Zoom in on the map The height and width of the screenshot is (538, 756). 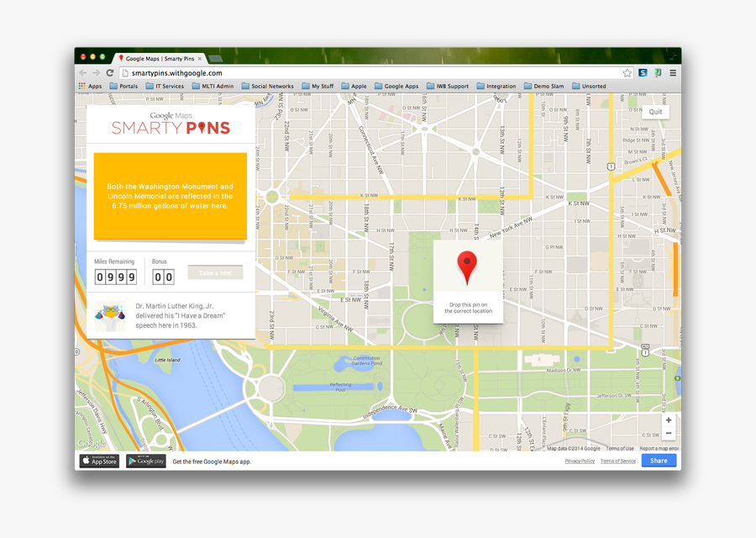(x=669, y=420)
